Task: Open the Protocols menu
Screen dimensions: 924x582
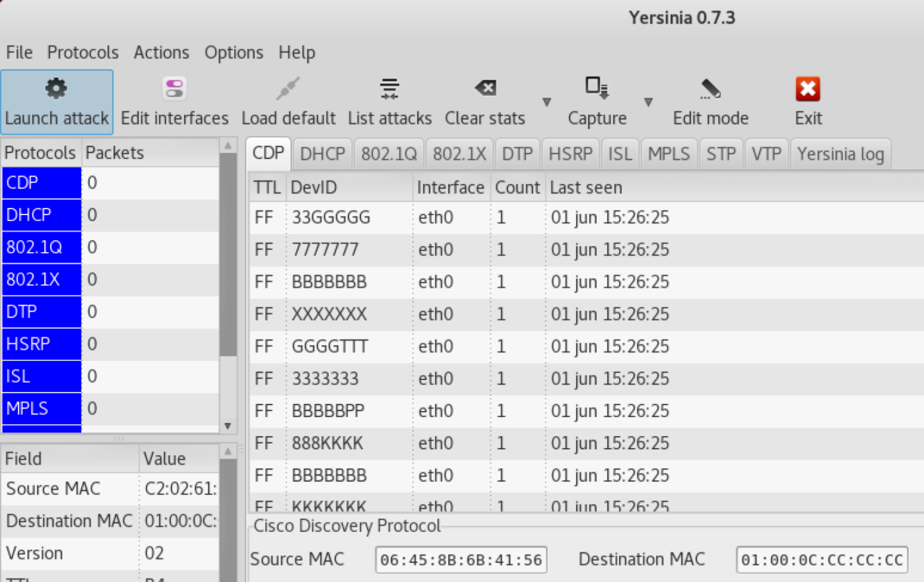Action: tap(82, 52)
